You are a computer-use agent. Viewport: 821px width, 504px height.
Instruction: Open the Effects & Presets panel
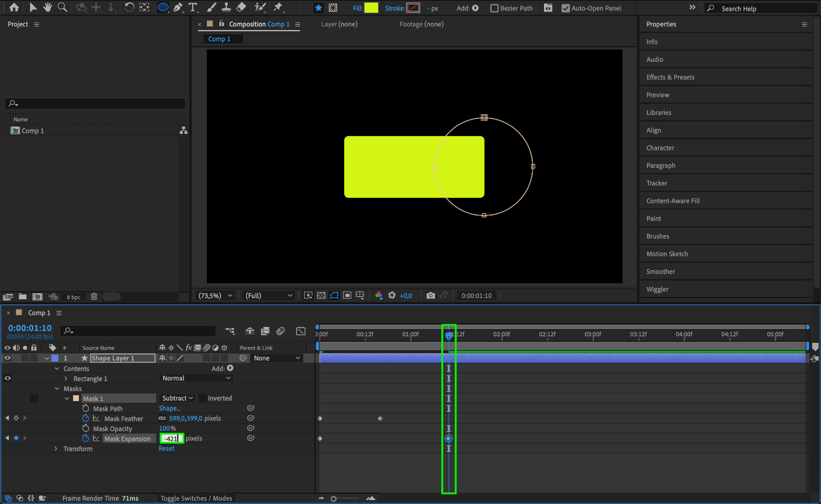(x=670, y=77)
